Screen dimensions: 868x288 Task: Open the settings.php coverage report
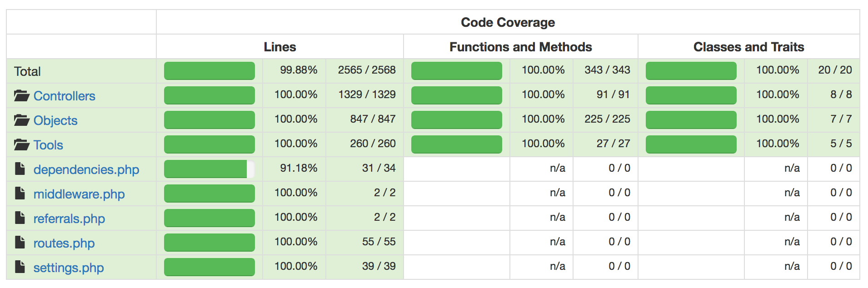point(69,268)
